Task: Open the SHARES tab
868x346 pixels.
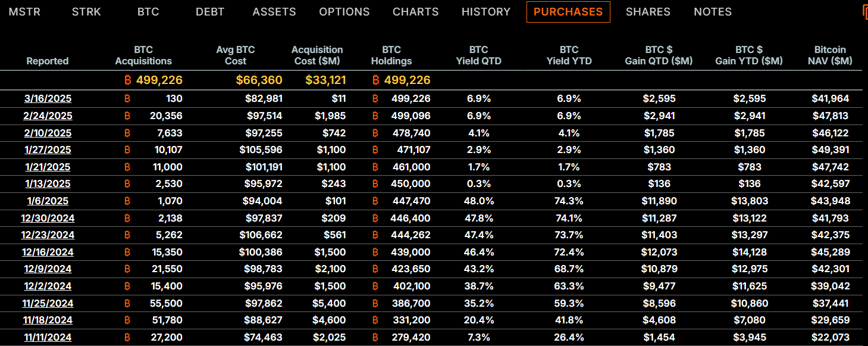Action: click(648, 12)
